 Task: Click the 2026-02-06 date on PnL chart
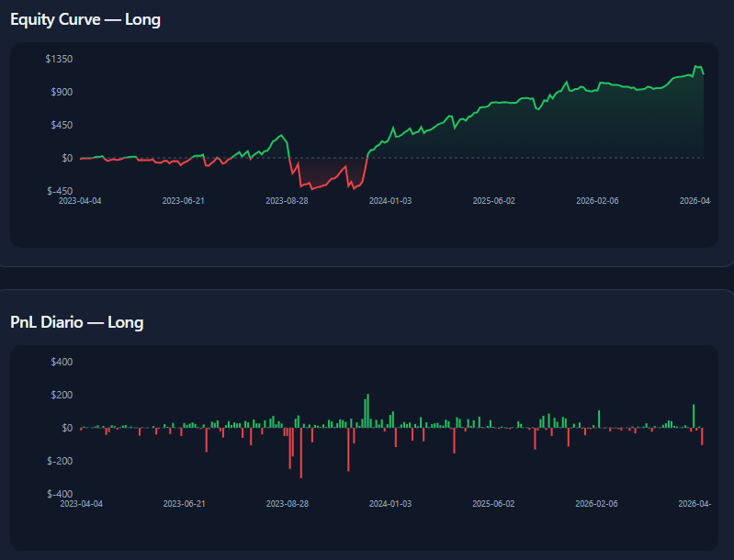(596, 504)
